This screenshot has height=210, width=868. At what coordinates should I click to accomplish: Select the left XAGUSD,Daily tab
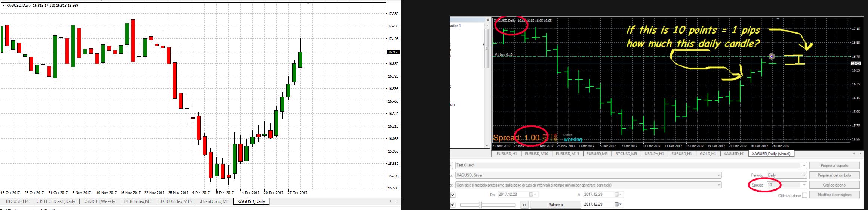tap(251, 201)
